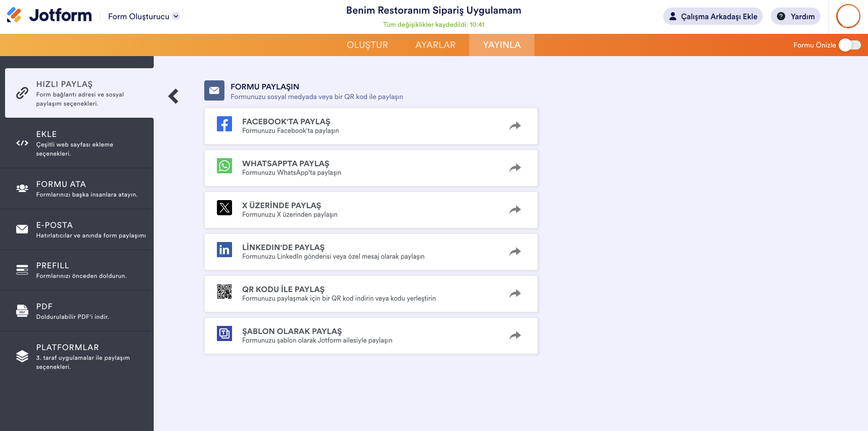Toggle the Formu Önizle switch
This screenshot has width=868, height=431.
tap(849, 45)
